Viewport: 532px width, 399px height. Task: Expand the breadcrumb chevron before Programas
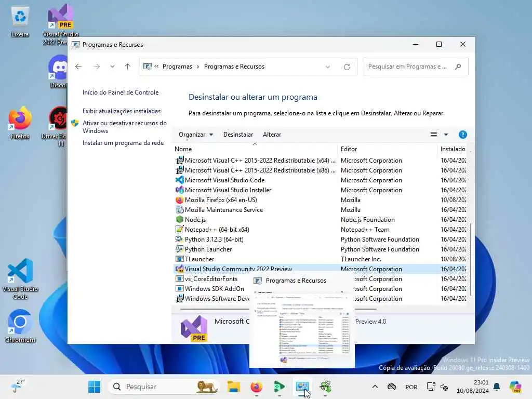click(x=156, y=66)
